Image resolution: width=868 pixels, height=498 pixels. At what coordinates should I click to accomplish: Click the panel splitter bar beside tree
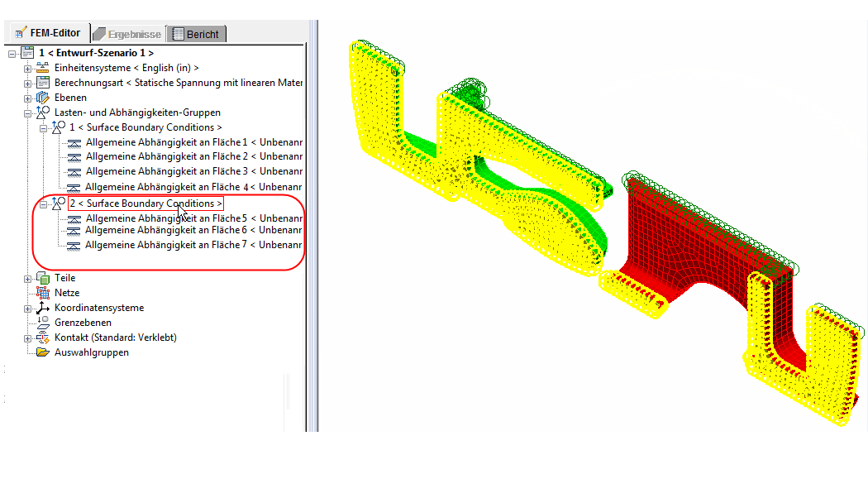[x=313, y=226]
